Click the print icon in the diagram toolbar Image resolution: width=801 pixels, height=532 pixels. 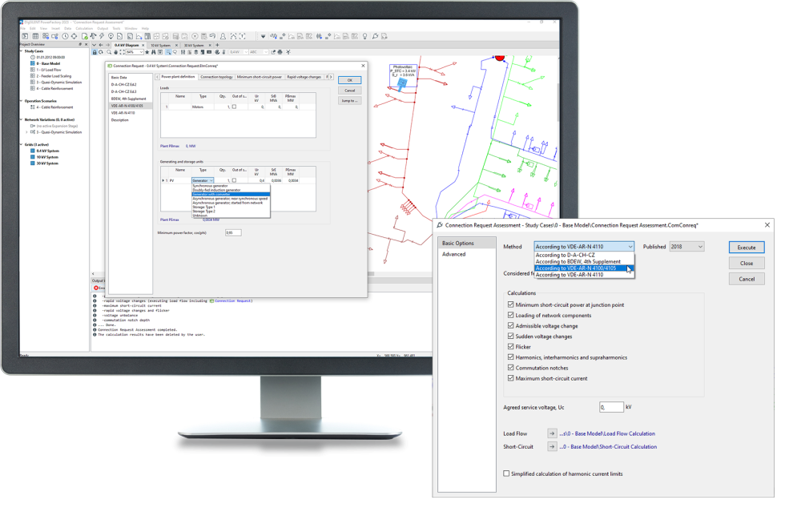(x=280, y=52)
